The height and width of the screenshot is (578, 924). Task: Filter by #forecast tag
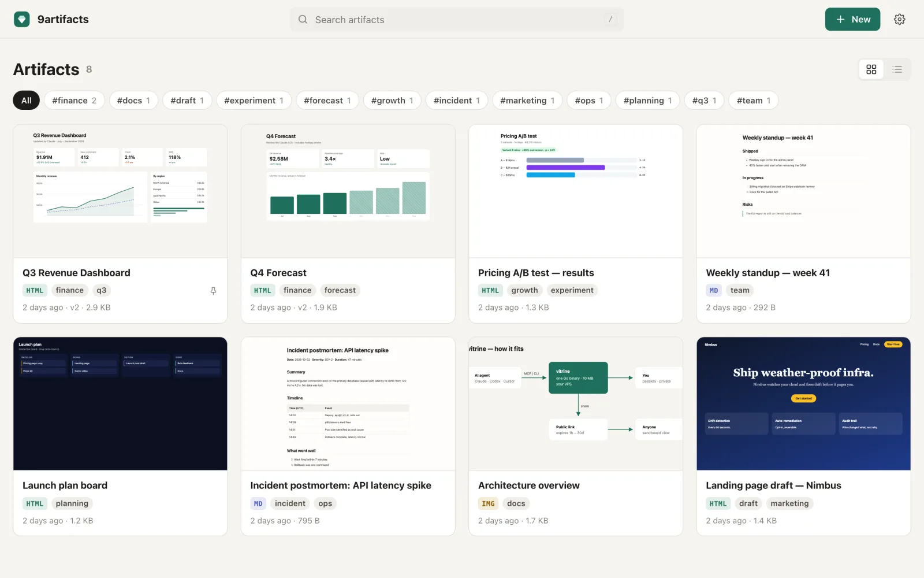[327, 100]
